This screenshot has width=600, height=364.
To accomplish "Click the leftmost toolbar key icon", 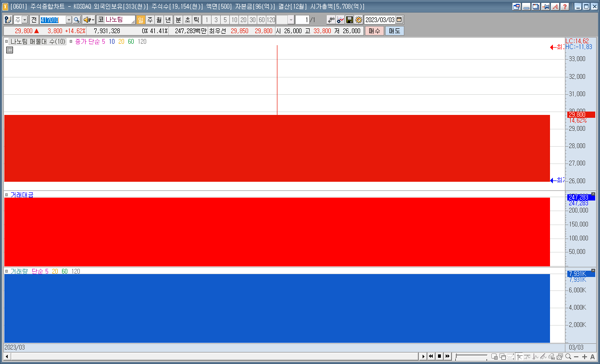I will (8, 20).
